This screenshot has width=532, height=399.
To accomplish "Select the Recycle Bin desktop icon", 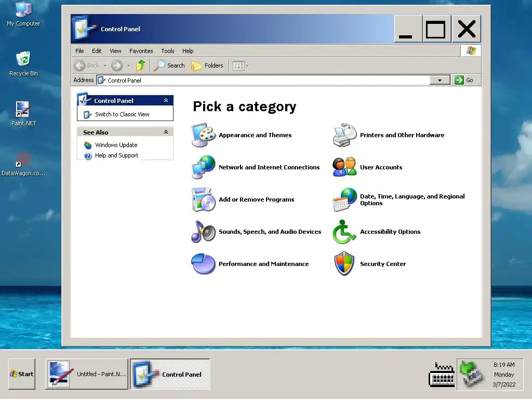I will 23,64.
